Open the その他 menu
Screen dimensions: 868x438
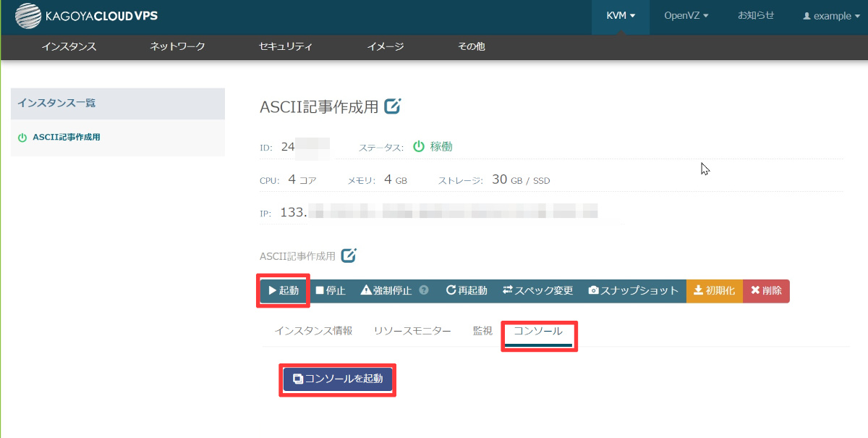click(471, 46)
